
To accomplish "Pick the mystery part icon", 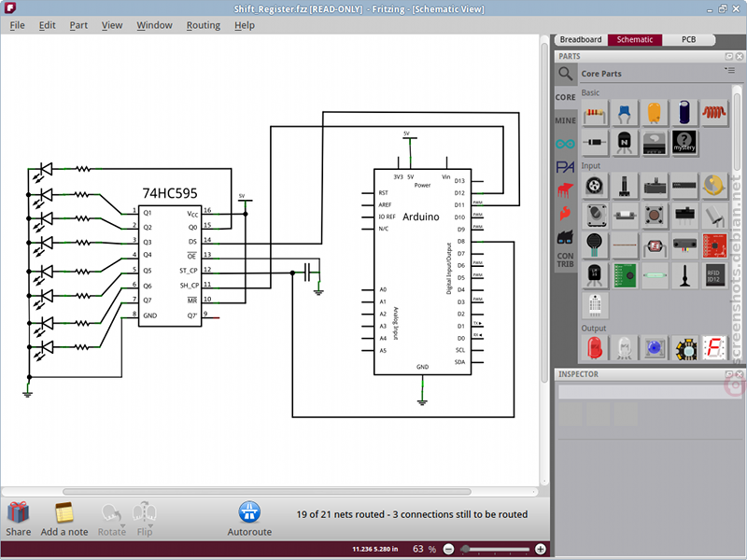I will pos(684,143).
